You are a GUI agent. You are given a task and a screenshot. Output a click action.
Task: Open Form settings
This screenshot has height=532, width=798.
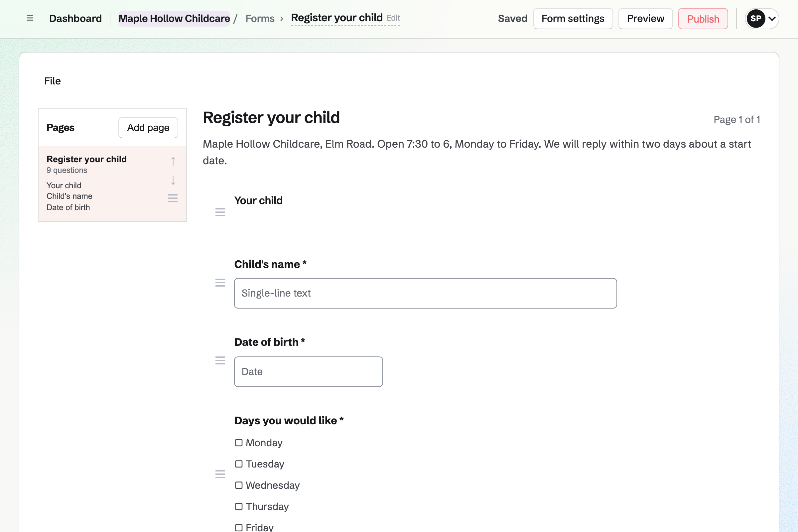(573, 19)
